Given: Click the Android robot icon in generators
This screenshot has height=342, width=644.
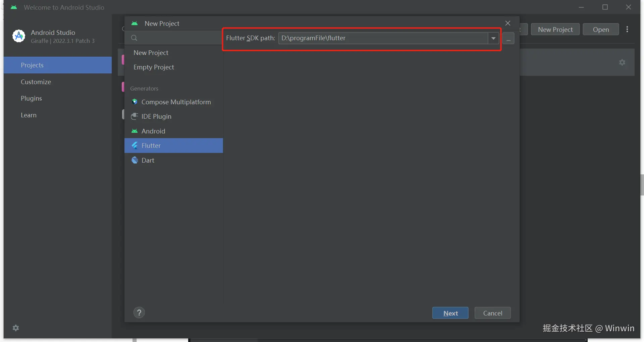Looking at the screenshot, I should (135, 131).
